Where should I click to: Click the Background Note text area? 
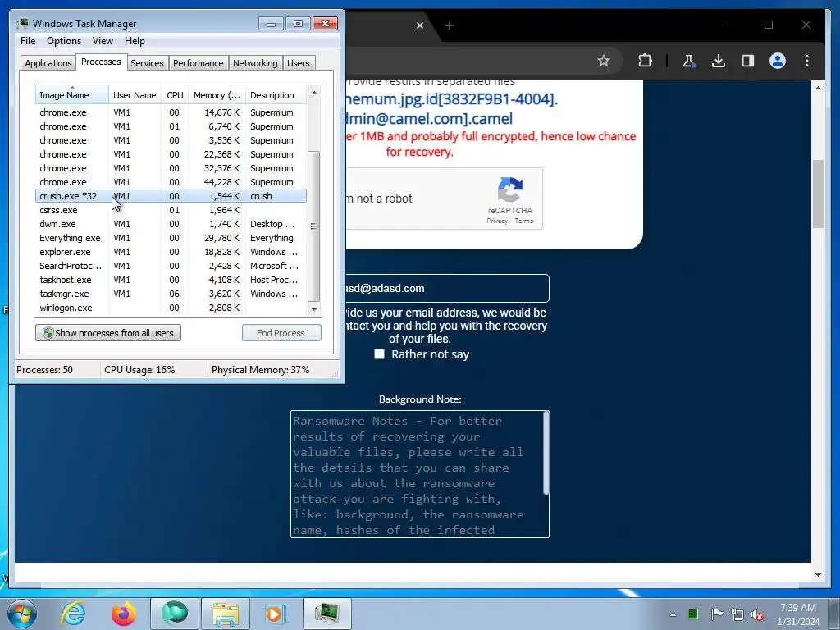(x=419, y=474)
